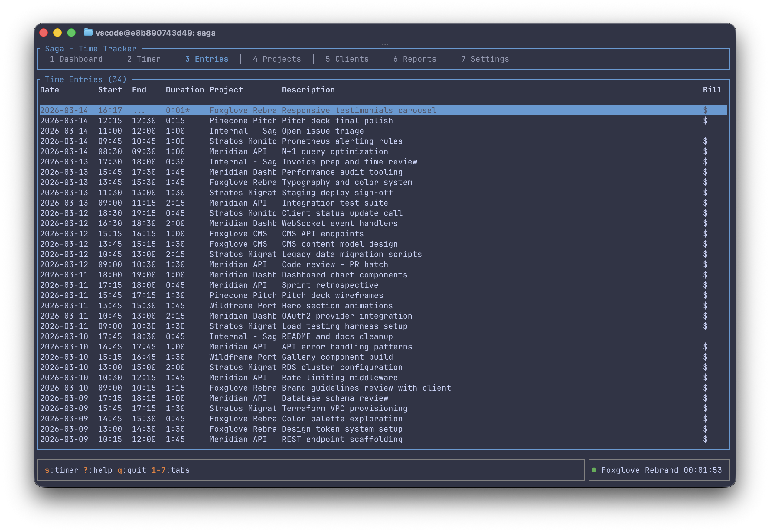Screen dimensions: 770x532
Task: Switch to the Dashboard tab
Action: pyautogui.click(x=76, y=59)
